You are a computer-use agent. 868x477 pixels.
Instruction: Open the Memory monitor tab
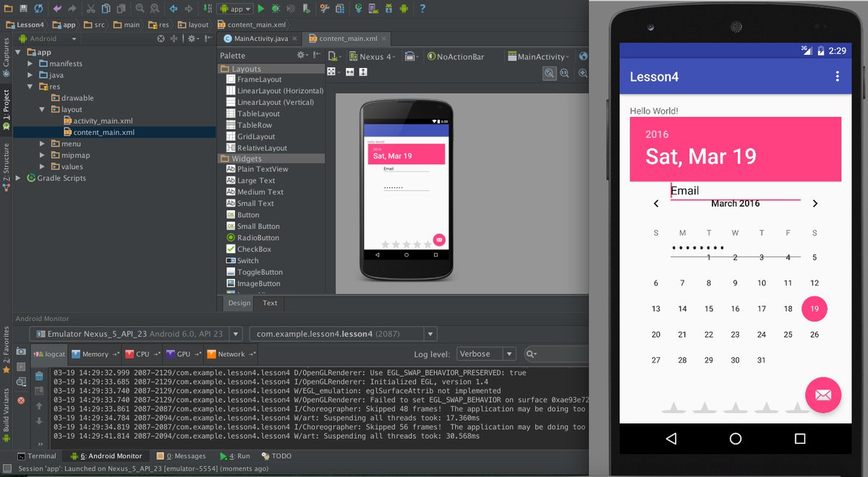coord(95,354)
